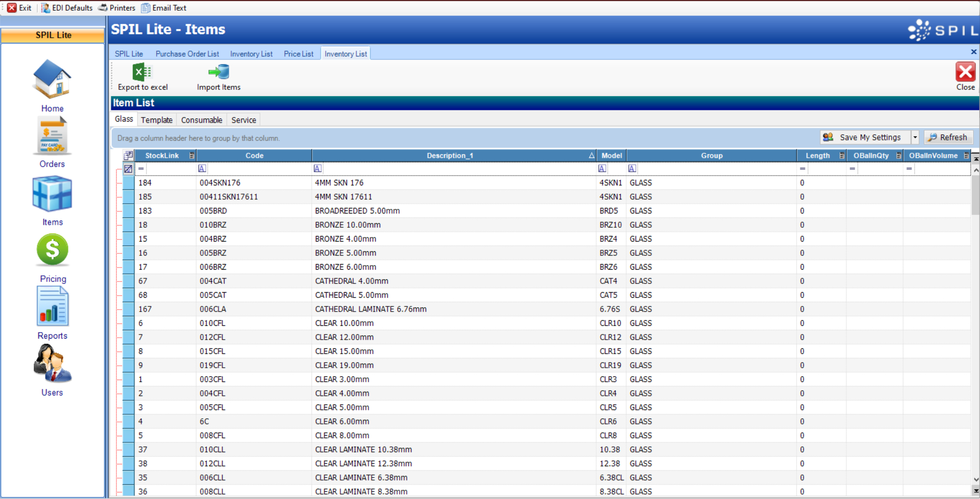This screenshot has height=499, width=980.
Task: Click the Exit toolbar item
Action: point(19,8)
